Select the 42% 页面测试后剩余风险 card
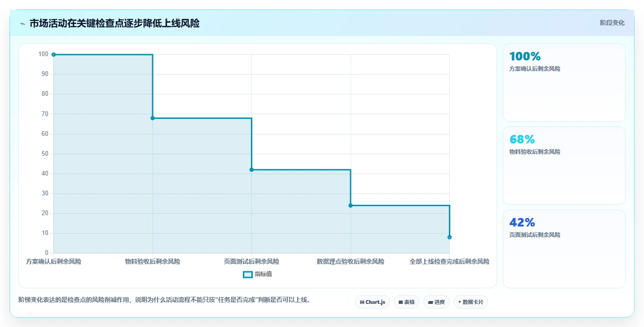Screen dimensions: 644x327 (x=564, y=249)
